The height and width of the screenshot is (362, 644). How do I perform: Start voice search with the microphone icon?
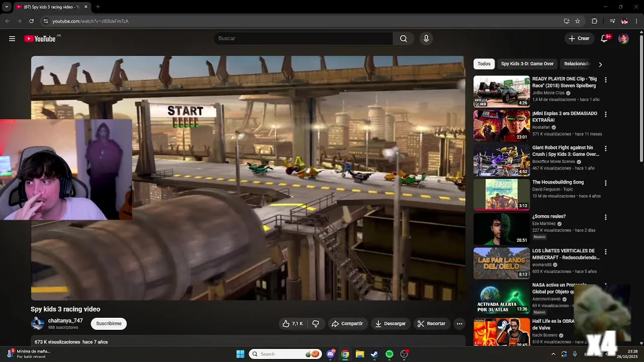[x=426, y=39]
